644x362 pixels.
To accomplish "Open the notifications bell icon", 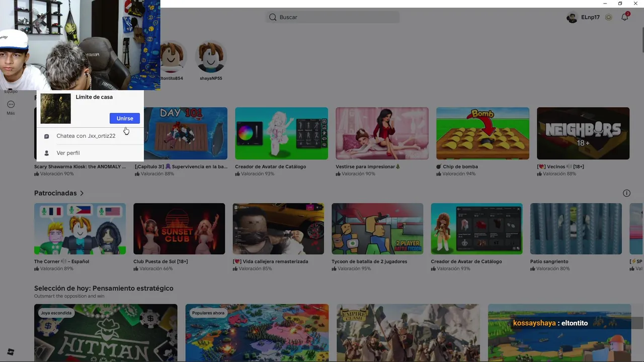I will [x=624, y=17].
